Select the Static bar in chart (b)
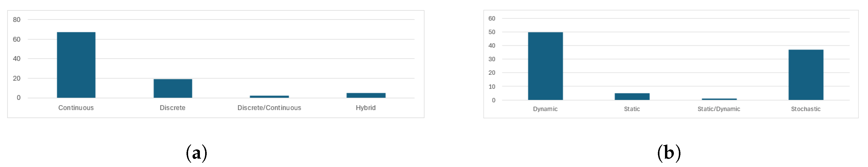Viewport: 868px width, 167px height. [x=632, y=97]
